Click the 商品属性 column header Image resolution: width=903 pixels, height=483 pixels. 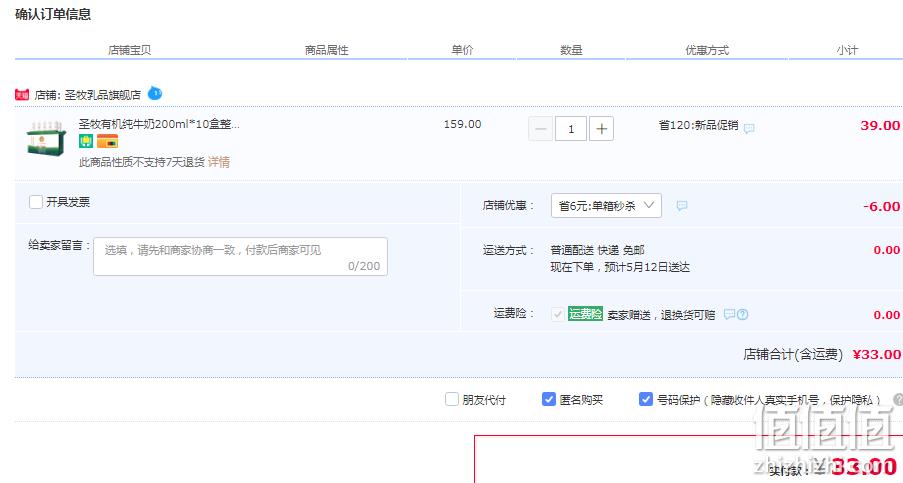point(327,50)
